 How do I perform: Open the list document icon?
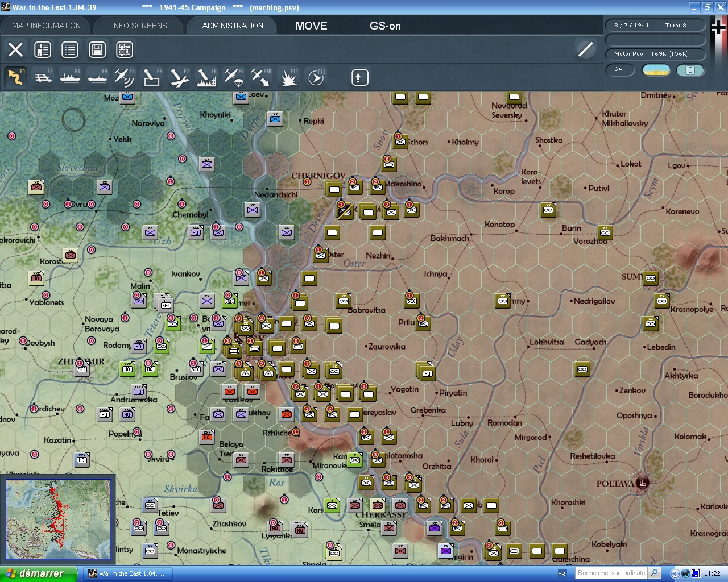[70, 49]
